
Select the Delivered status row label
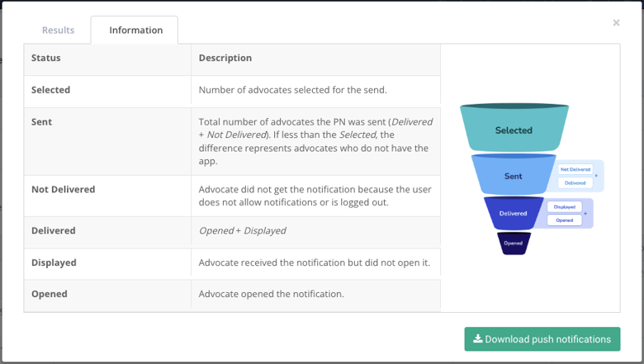(x=54, y=230)
